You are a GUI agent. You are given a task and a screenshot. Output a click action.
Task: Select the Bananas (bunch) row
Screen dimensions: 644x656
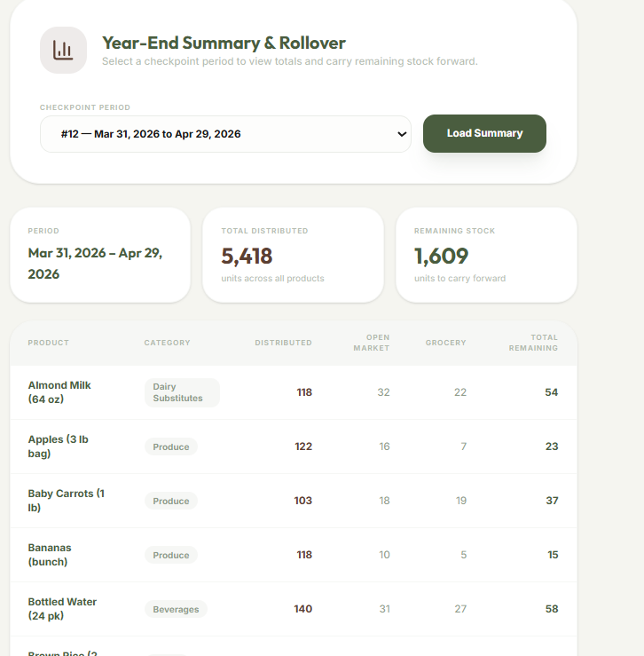293,555
